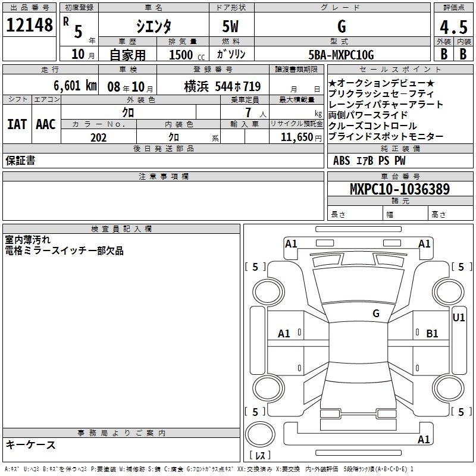Click the 幅 dimension cell

tap(405, 214)
